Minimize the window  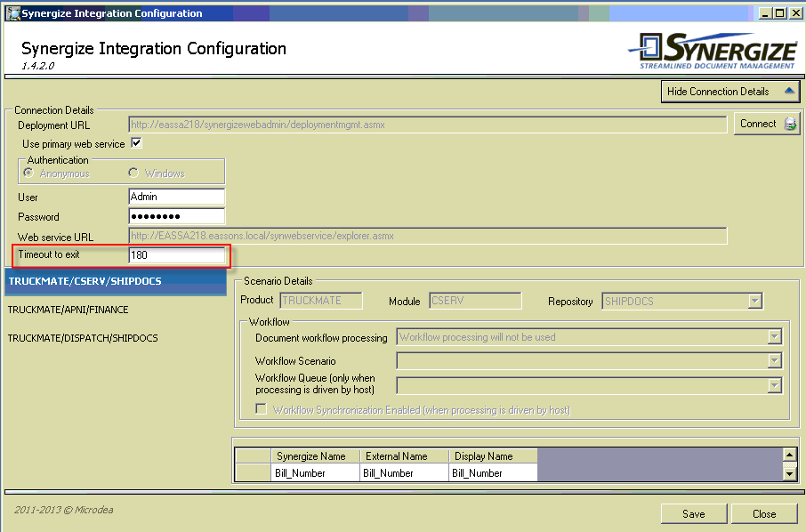coord(765,13)
